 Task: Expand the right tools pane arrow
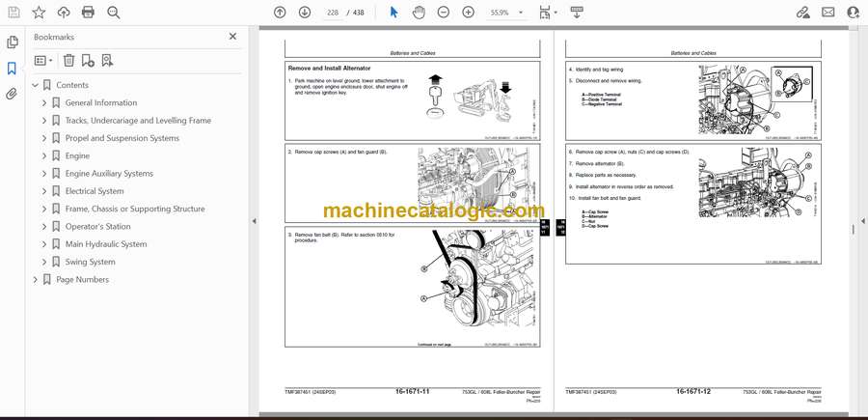pyautogui.click(x=862, y=221)
